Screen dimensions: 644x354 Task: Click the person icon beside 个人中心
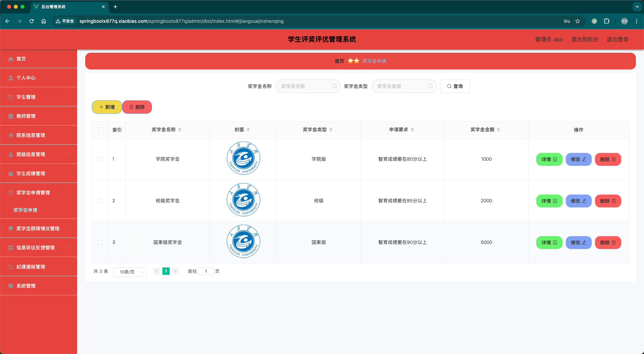[11, 78]
